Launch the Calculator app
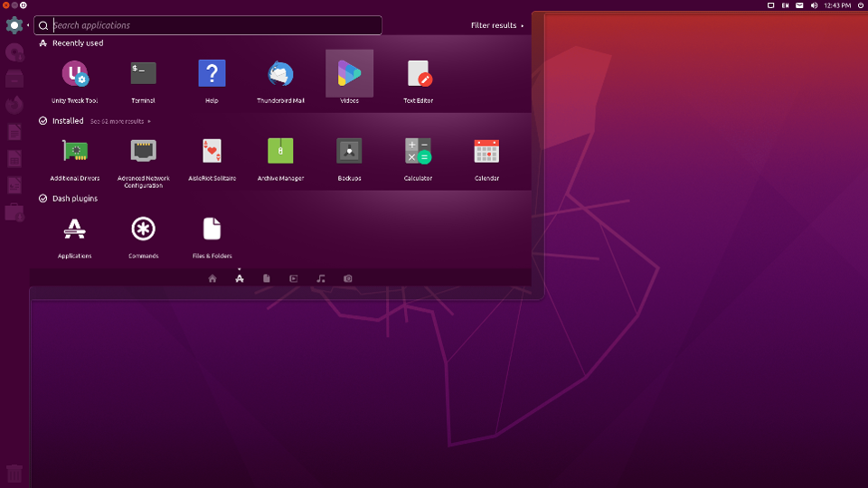Image resolution: width=868 pixels, height=488 pixels. (418, 159)
